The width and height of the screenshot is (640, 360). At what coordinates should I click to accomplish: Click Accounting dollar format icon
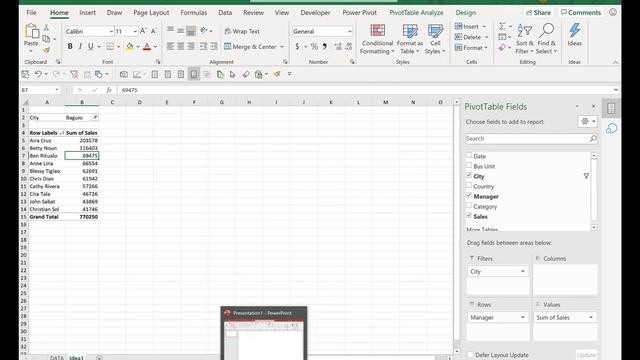click(297, 47)
